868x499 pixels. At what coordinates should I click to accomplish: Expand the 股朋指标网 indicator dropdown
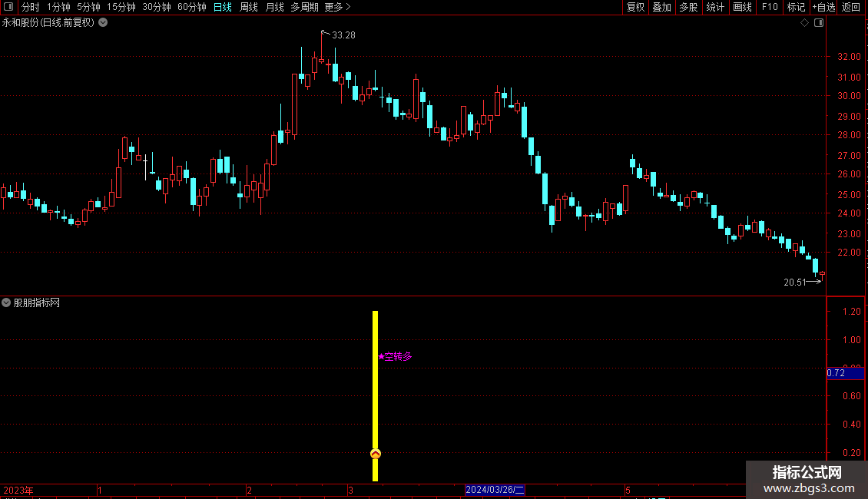click(6, 302)
